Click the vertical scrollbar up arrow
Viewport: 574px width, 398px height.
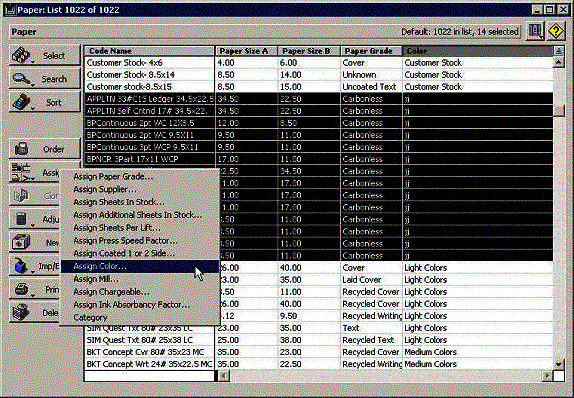tap(559, 63)
